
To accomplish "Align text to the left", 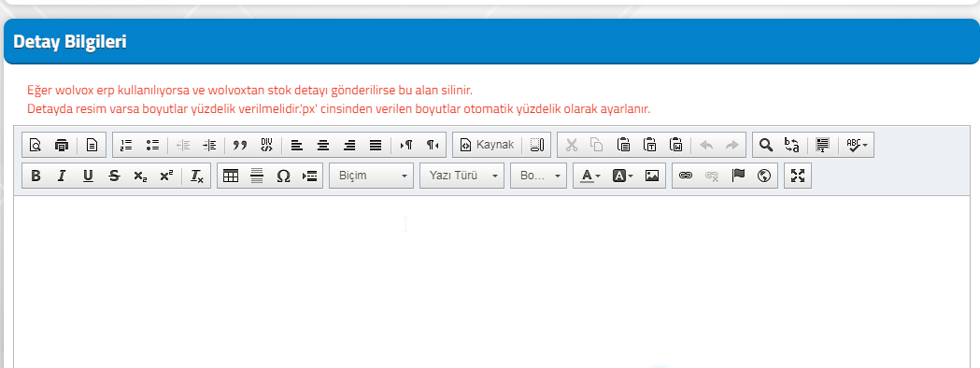I will 297,145.
